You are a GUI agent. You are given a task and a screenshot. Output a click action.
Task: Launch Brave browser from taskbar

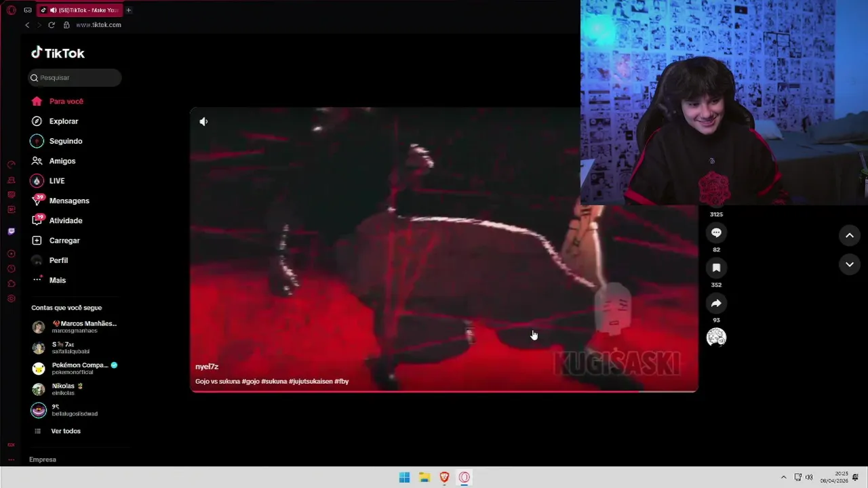tap(444, 477)
